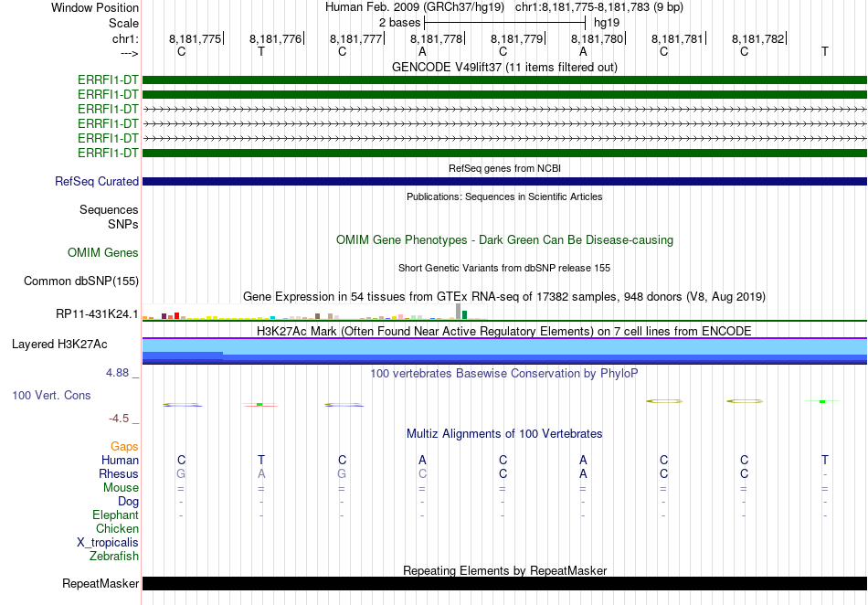Click the "Elephant" alignment row label
Viewport: 868px width, 605px height.
116,515
